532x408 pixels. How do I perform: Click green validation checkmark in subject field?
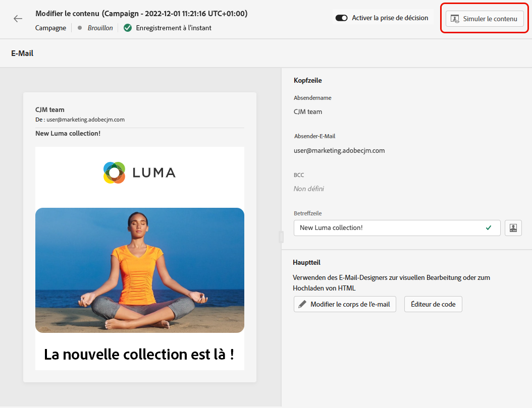(x=488, y=227)
